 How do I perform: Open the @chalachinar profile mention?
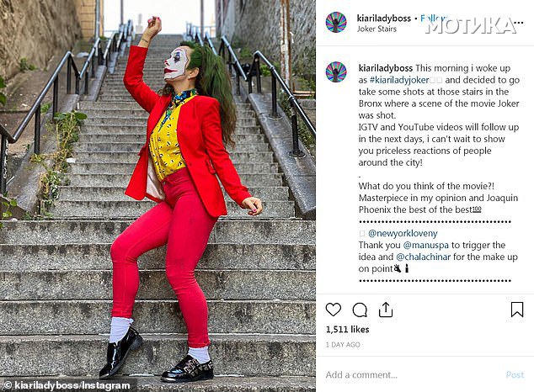[x=424, y=257]
